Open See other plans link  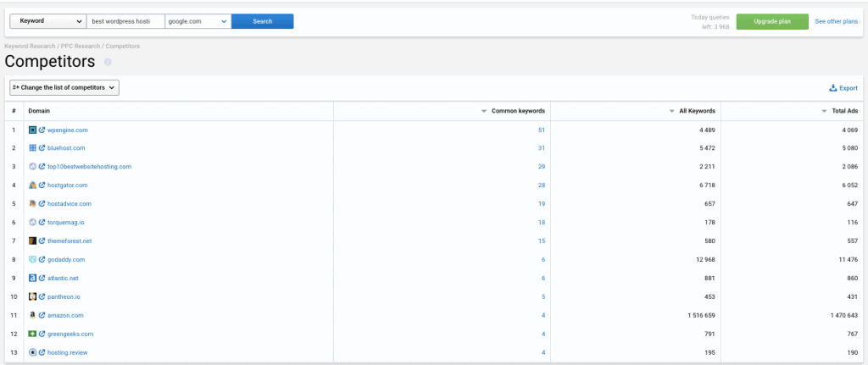837,21
